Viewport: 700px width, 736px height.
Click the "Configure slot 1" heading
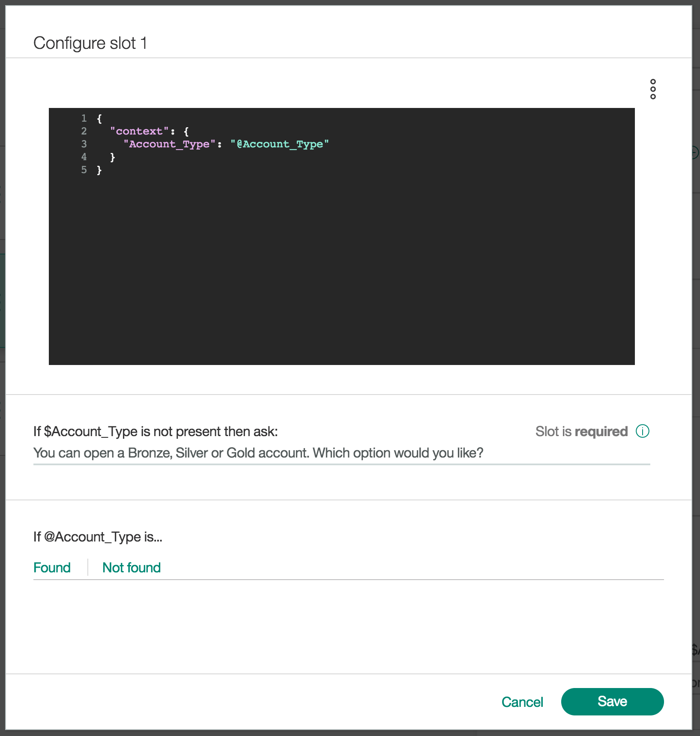(90, 43)
